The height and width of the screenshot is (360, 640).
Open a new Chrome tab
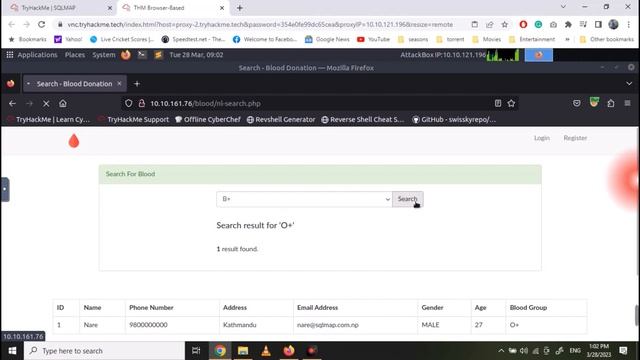[240, 8]
